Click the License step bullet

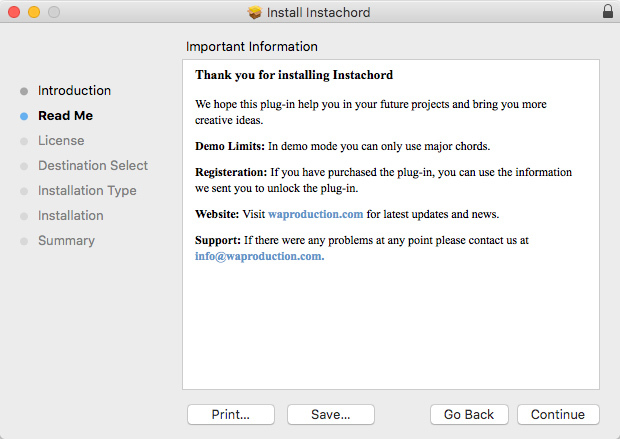click(24, 141)
